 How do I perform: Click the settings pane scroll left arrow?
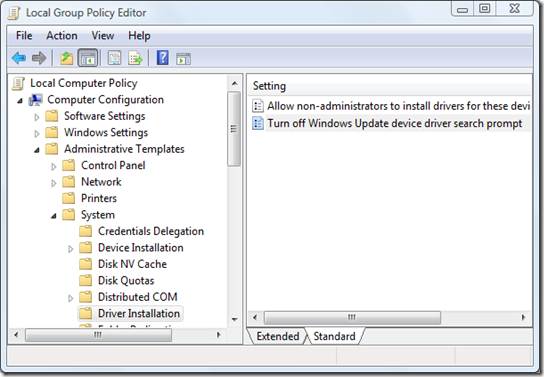point(255,317)
